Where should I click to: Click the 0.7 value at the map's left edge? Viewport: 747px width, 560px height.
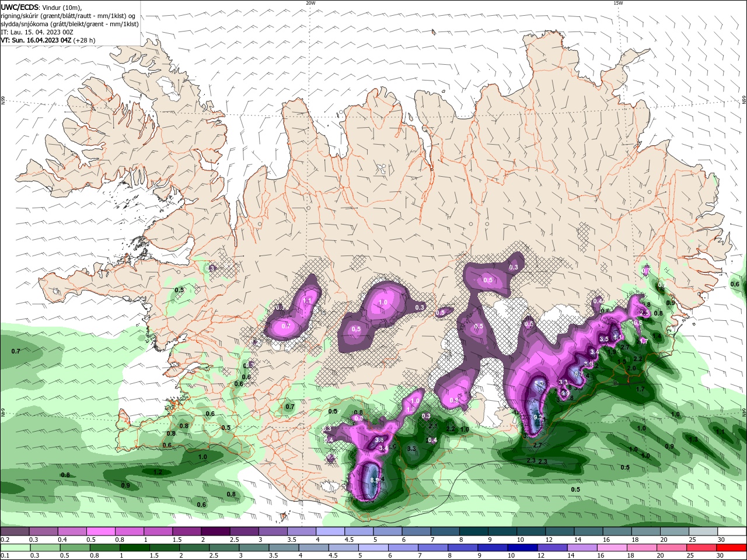coord(16,351)
